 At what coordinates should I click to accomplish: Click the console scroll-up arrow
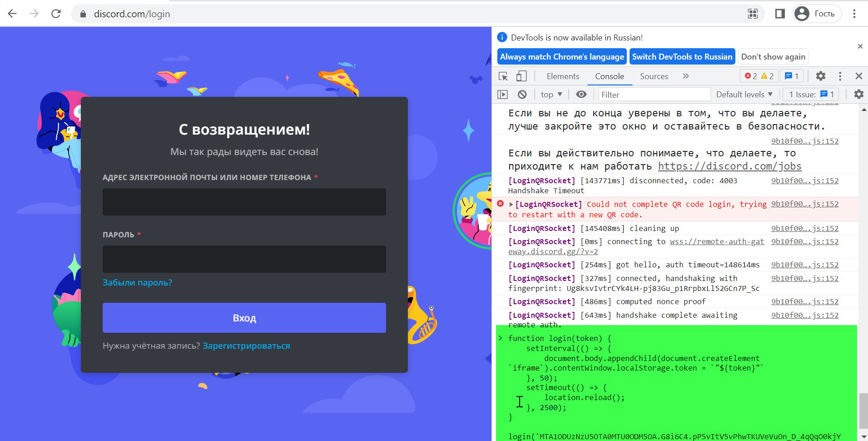point(863,110)
